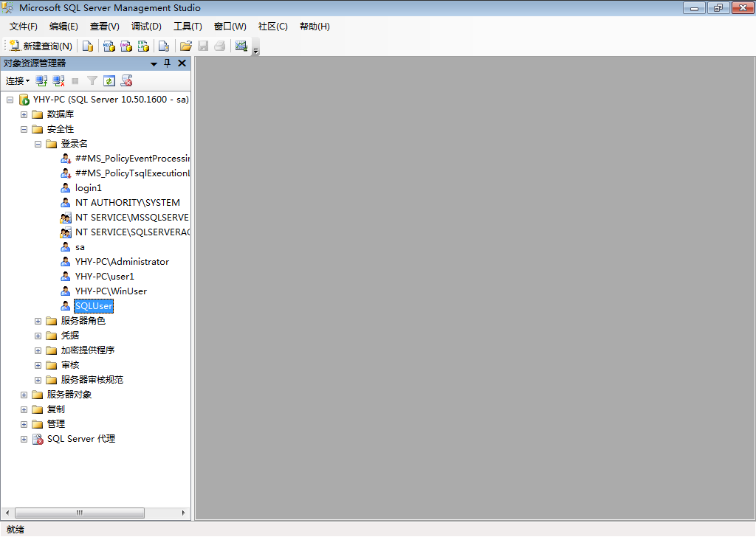The width and height of the screenshot is (756, 537).
Task: Select YHY-PC\user1 login
Action: [x=105, y=277]
